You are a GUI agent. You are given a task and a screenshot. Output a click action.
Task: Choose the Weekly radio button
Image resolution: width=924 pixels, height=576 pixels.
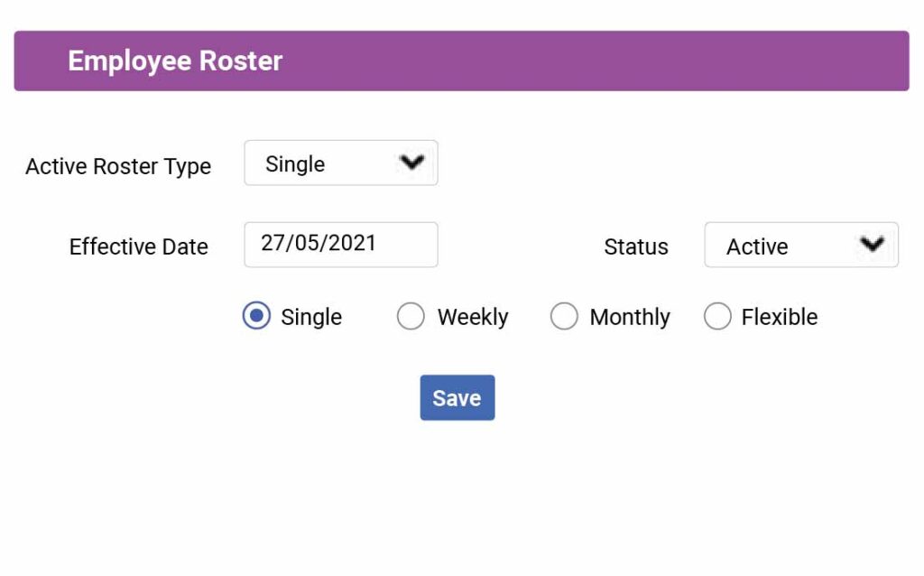[x=411, y=316]
